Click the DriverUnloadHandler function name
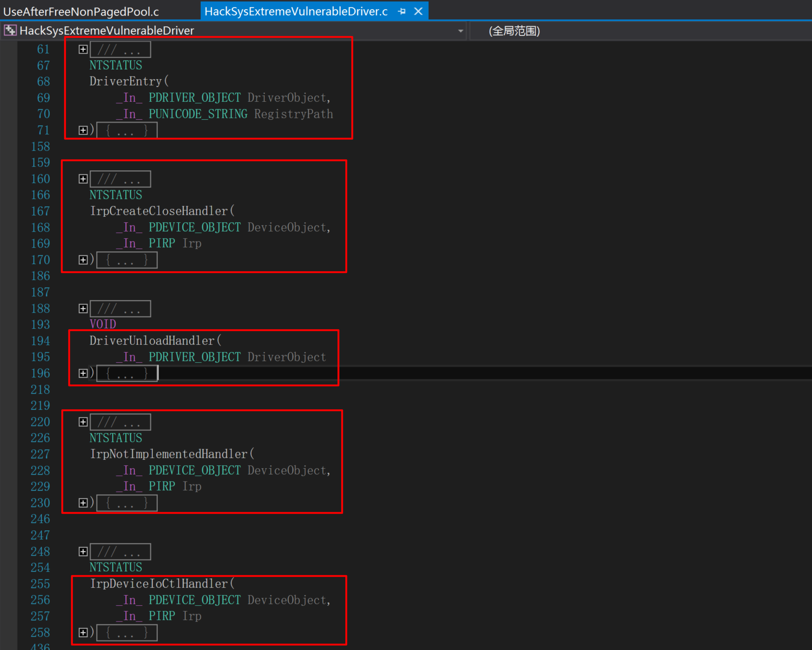 pyautogui.click(x=152, y=341)
